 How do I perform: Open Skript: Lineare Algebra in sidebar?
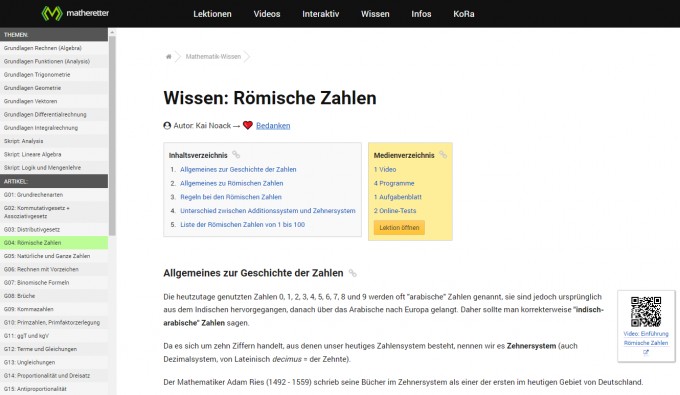click(54, 154)
